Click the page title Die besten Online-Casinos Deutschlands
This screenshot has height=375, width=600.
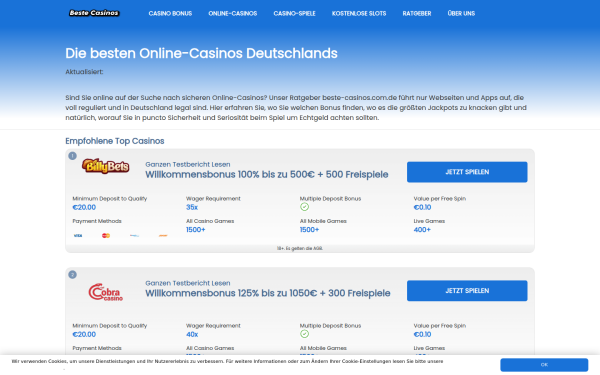click(x=201, y=53)
